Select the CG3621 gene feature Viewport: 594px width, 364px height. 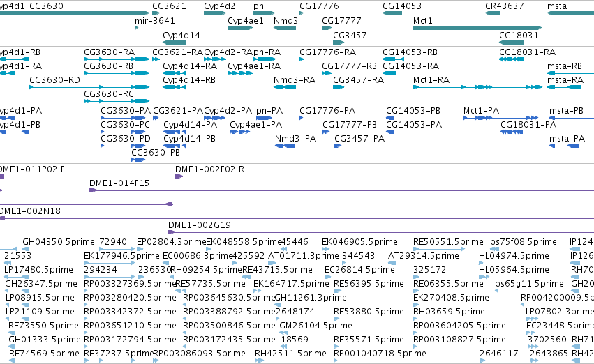click(156, 14)
